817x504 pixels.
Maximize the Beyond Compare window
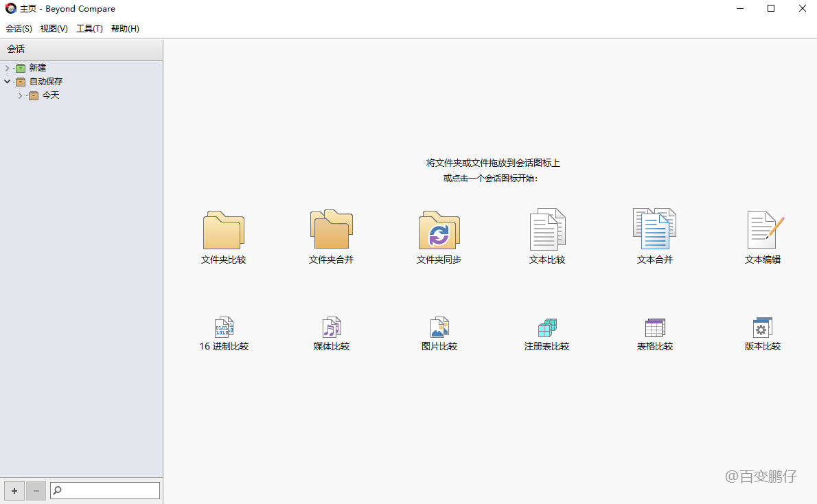pos(771,8)
